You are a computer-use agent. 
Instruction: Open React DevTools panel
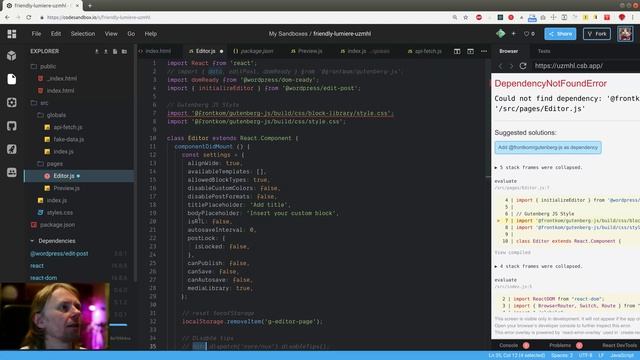coord(619,345)
